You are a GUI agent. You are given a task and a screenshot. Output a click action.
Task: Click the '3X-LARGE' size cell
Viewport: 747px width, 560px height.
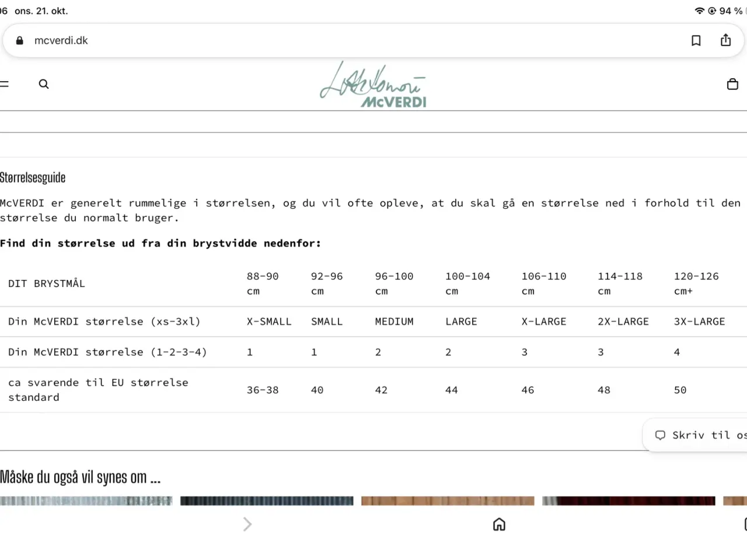pos(700,321)
